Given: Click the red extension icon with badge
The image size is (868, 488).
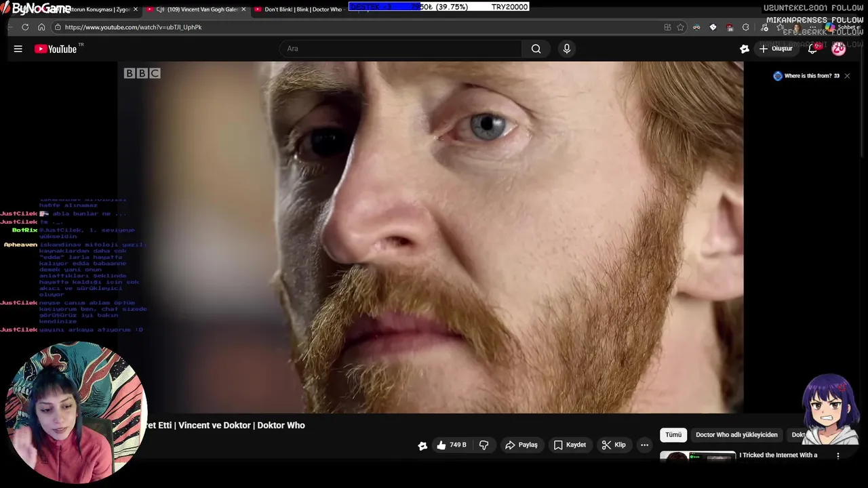Looking at the screenshot, I should 730,27.
